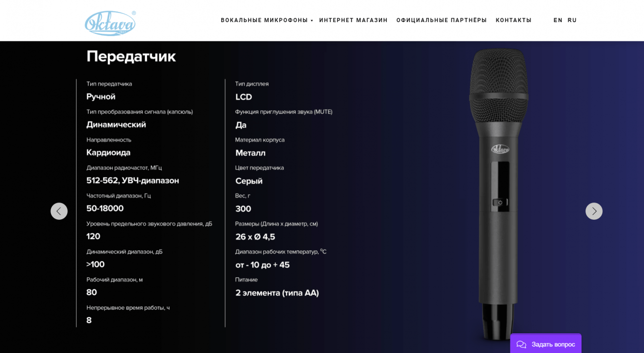Go to the previous slide arrow
644x353 pixels.
(x=59, y=211)
